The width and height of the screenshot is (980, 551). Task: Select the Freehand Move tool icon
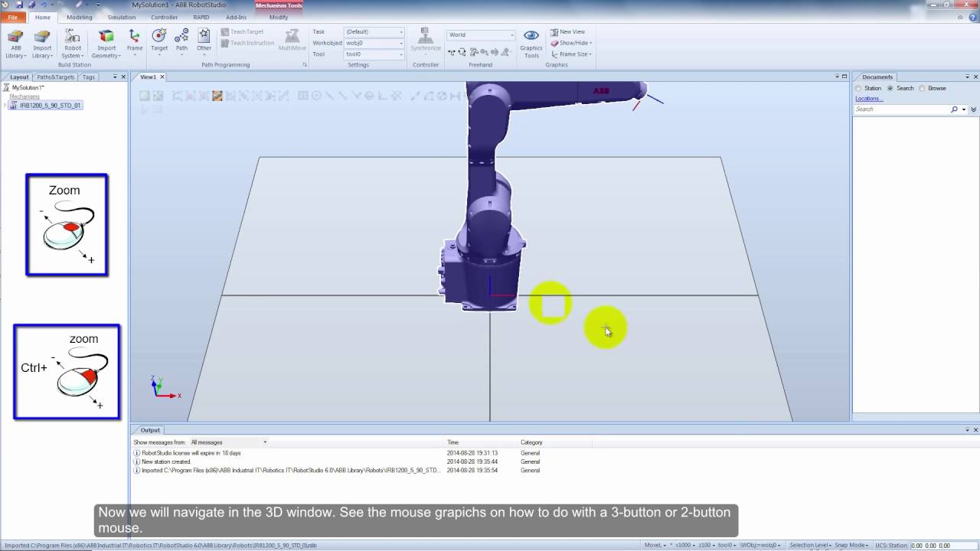pos(452,52)
